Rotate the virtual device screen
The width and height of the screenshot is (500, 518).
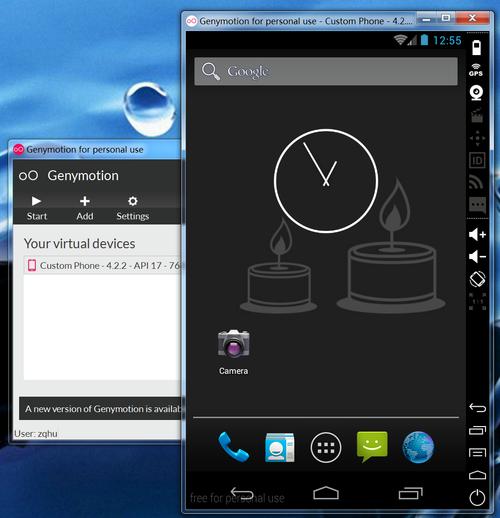click(x=477, y=279)
